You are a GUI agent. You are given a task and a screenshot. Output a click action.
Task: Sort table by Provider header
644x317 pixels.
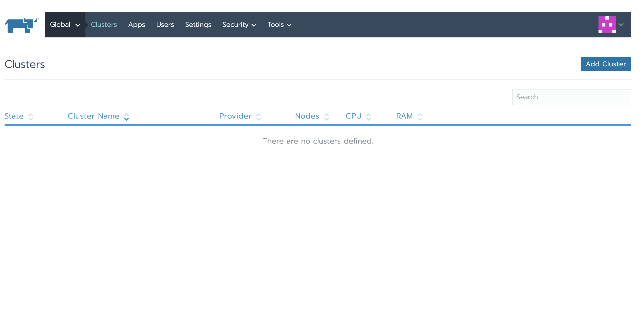tap(235, 116)
